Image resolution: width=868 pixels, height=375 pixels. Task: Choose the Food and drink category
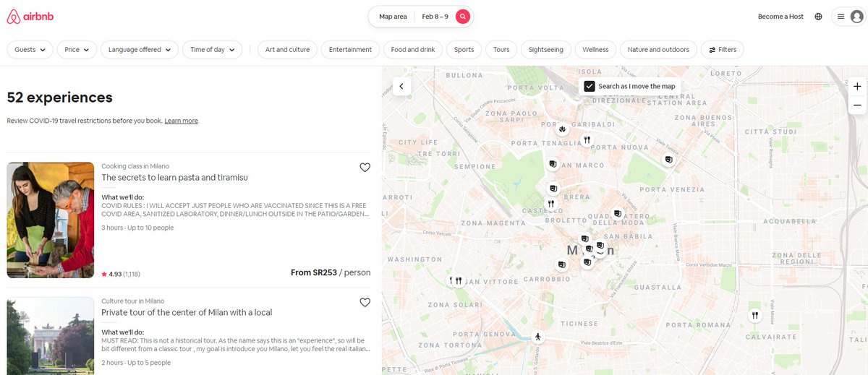tap(413, 50)
